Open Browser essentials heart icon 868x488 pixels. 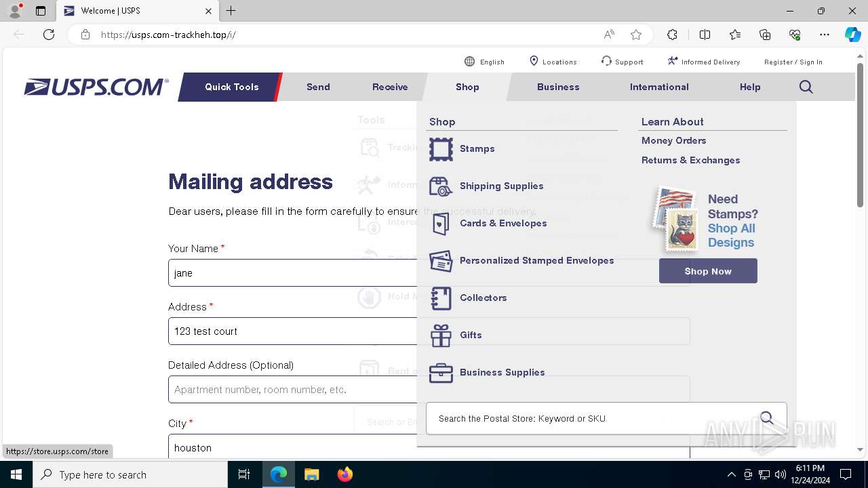[795, 35]
